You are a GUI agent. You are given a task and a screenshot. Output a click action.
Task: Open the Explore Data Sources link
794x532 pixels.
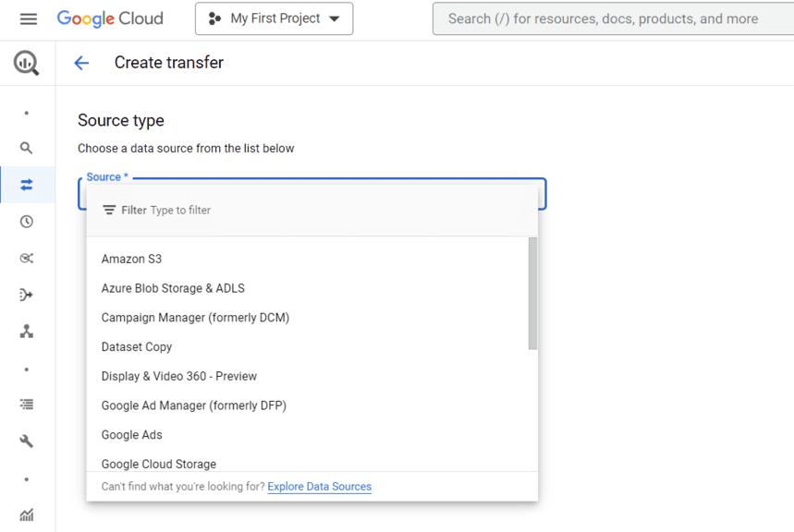tap(320, 487)
